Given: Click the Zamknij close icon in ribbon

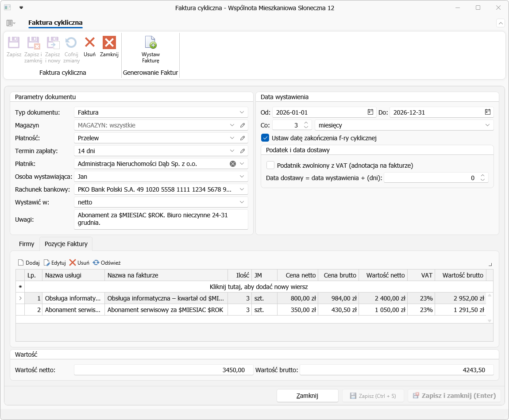Looking at the screenshot, I should point(109,42).
